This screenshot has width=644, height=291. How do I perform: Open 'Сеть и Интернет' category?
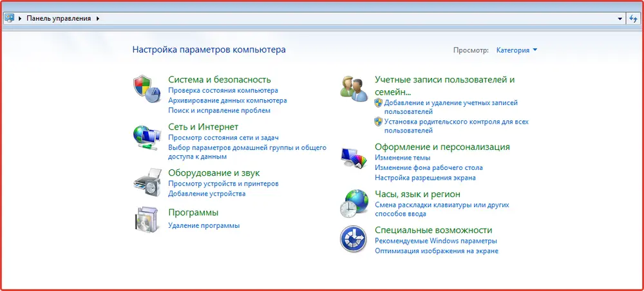(204, 127)
